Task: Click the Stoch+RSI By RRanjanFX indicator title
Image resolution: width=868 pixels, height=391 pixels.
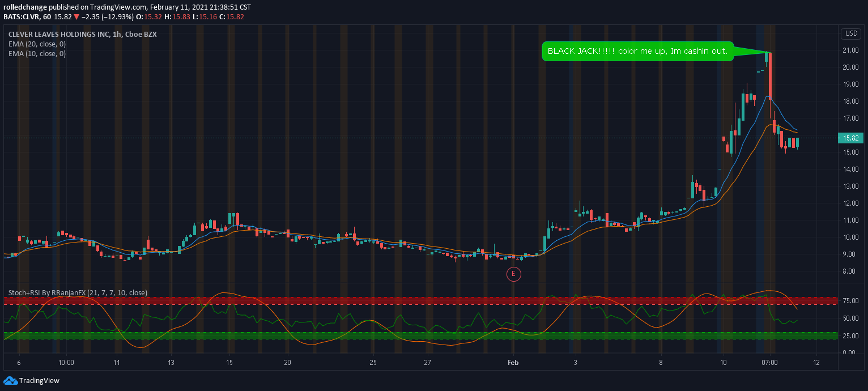Action: tap(78, 293)
